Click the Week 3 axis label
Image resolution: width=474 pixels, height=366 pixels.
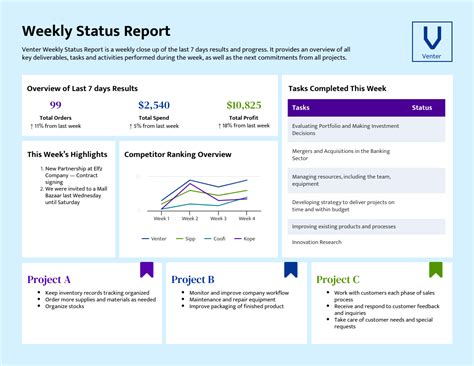218,219
